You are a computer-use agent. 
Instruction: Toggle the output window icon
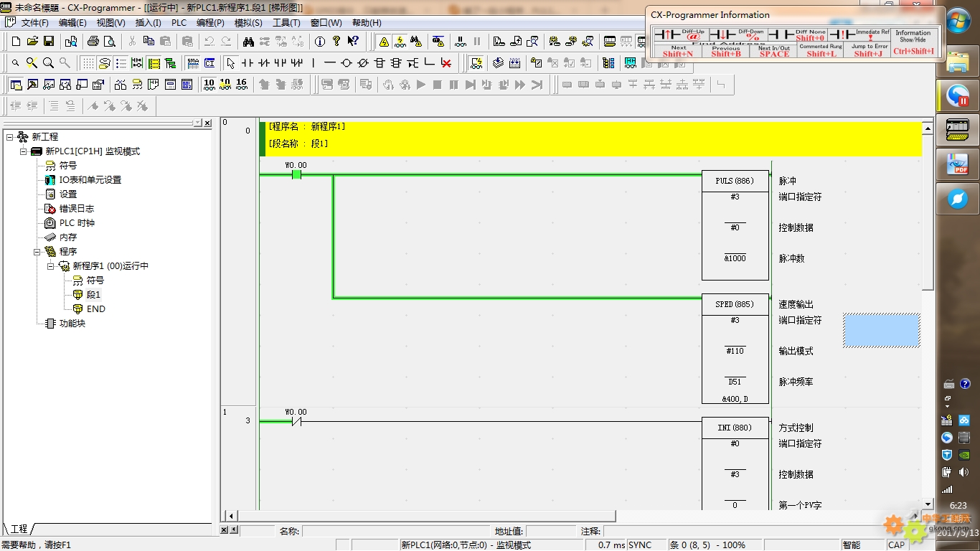[x=32, y=85]
